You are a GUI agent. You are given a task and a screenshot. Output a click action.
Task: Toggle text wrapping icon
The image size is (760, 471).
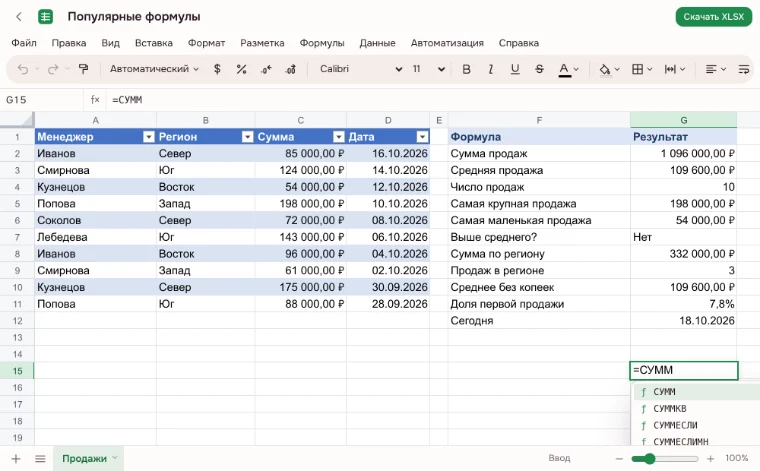744,69
